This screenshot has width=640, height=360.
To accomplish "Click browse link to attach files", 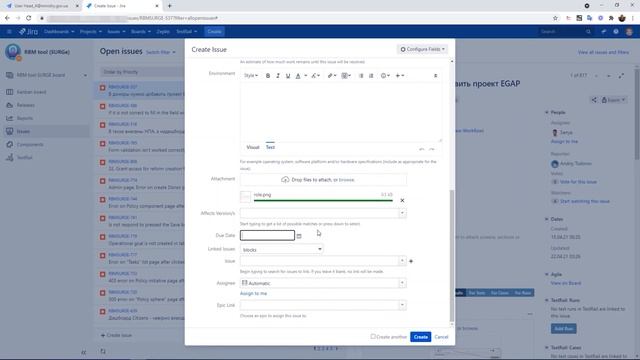I will [347, 180].
